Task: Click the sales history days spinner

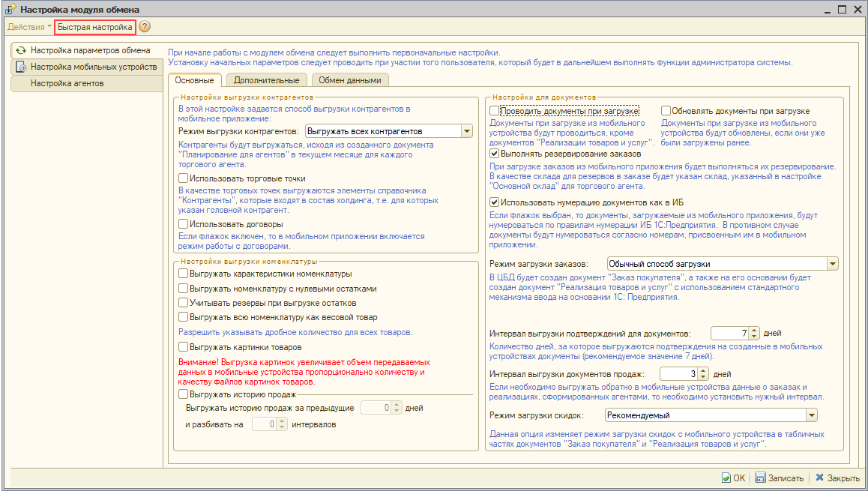Action: [x=397, y=408]
